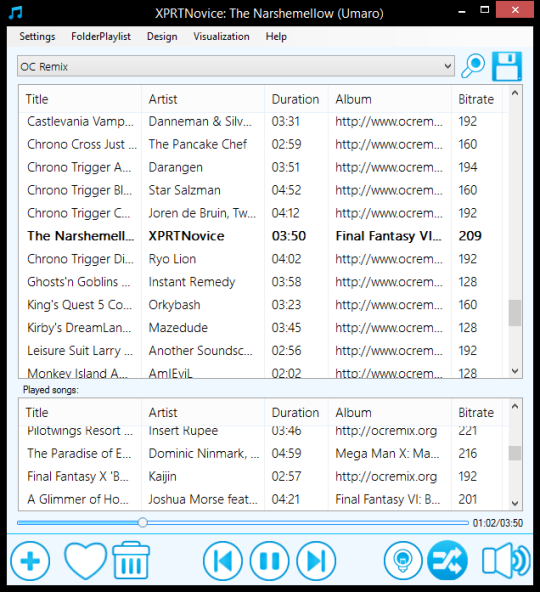Sort playlist by Bitrate column header
This screenshot has width=540, height=592.
(x=477, y=99)
